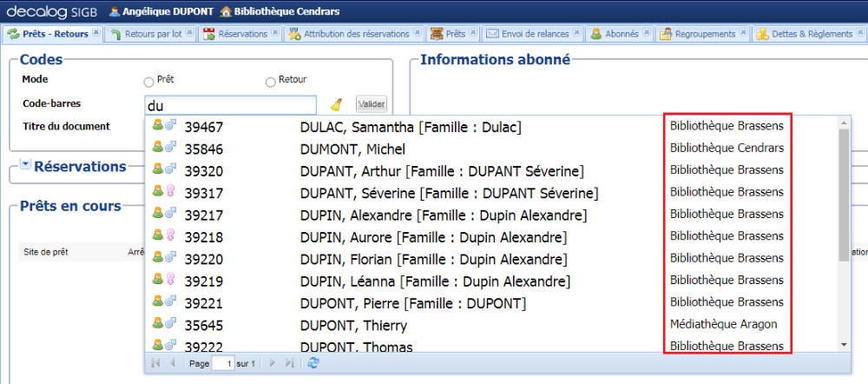Screen dimensions: 868x384
Task: Click the Valider button
Action: pyautogui.click(x=372, y=103)
